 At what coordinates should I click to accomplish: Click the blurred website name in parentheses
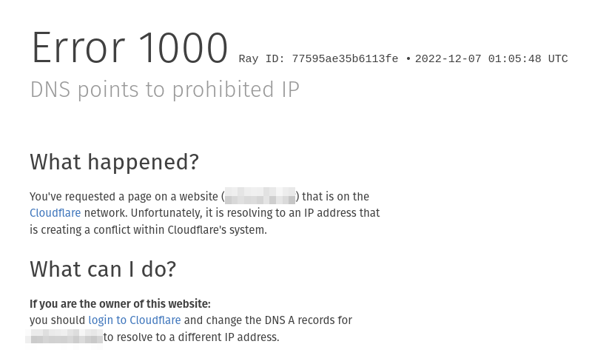click(260, 196)
